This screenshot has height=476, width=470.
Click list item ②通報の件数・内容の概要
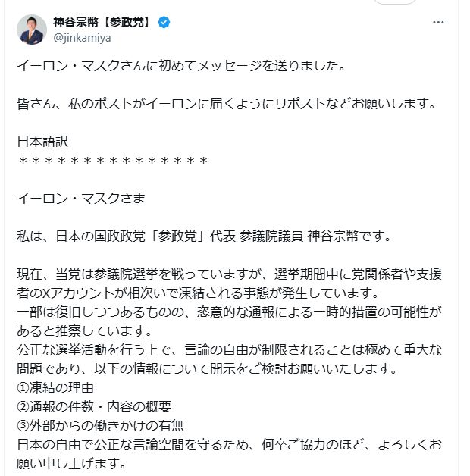pos(94,407)
